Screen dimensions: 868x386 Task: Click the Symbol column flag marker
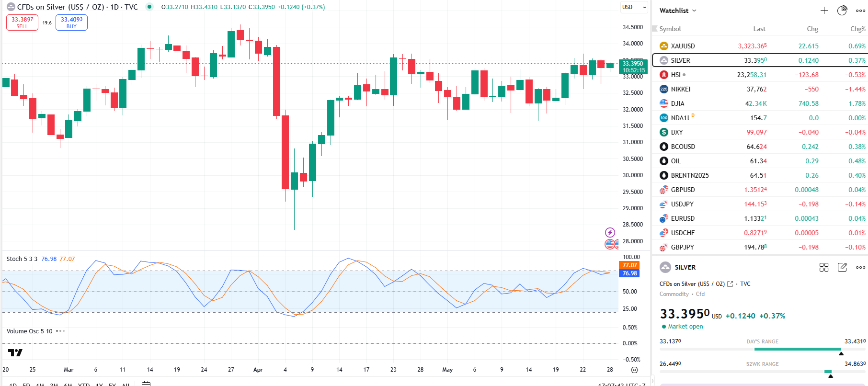655,29
